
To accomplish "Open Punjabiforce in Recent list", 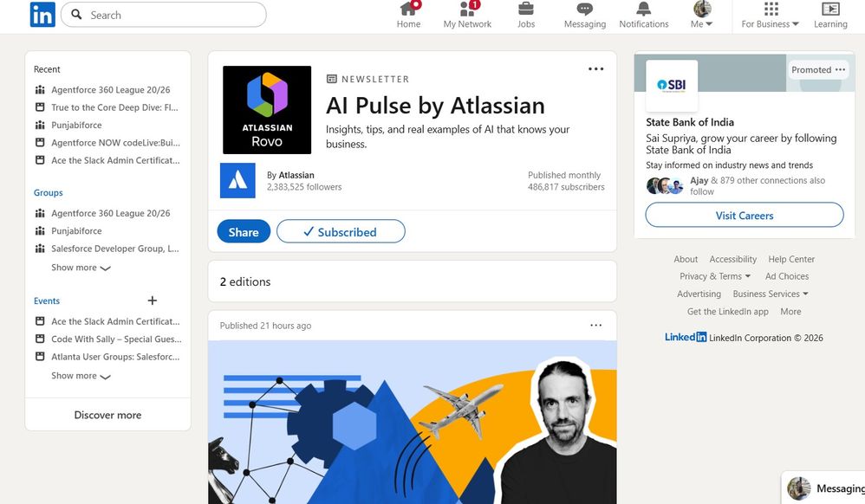I will click(76, 126).
